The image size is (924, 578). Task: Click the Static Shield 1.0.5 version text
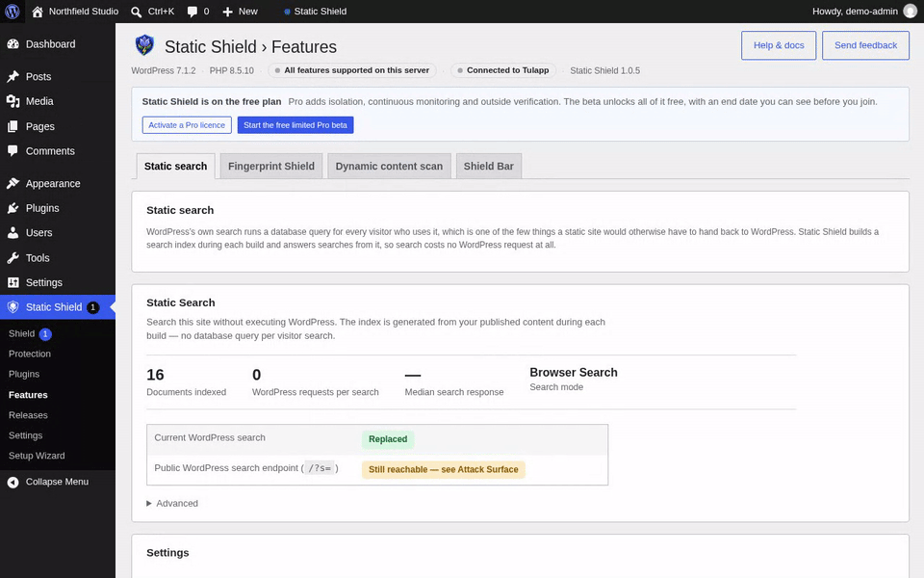[604, 70]
